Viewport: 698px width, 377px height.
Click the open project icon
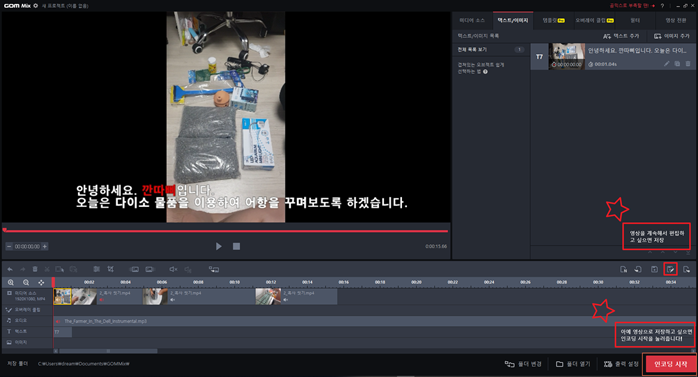click(x=638, y=269)
